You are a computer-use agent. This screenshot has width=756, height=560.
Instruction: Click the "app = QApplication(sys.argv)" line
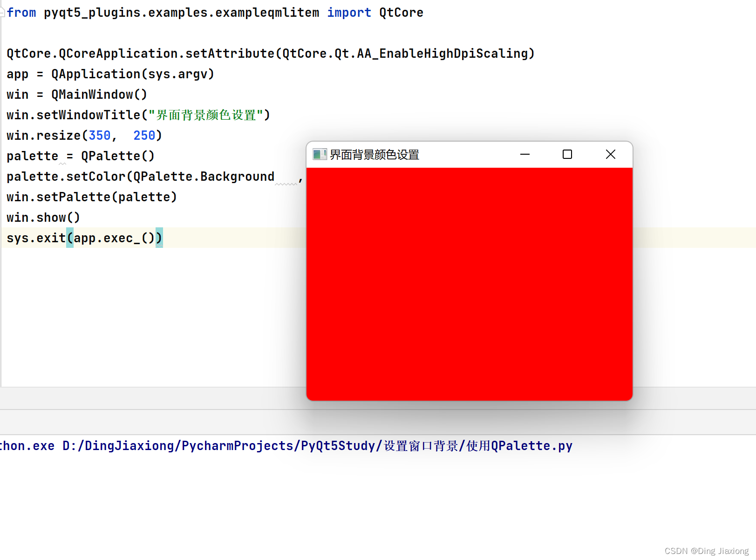[110, 74]
